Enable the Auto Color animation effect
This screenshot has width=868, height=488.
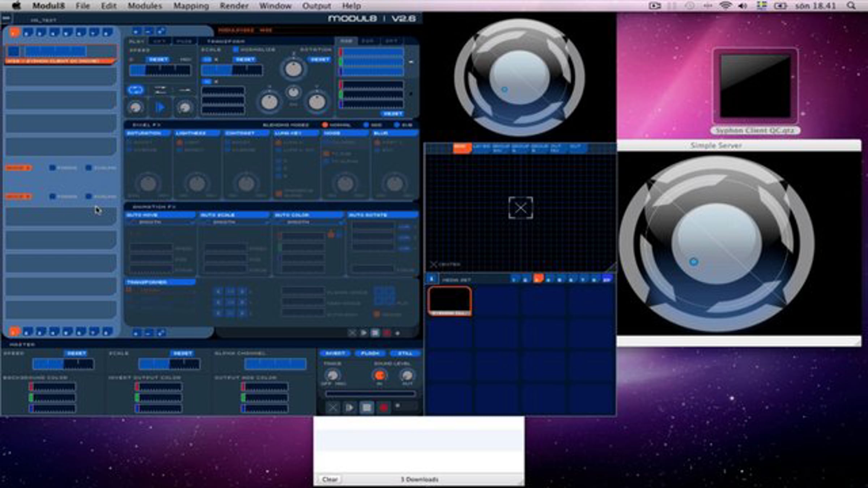309,215
